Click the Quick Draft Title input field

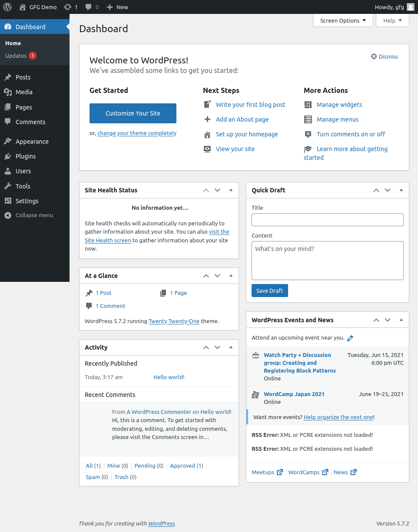(327, 220)
